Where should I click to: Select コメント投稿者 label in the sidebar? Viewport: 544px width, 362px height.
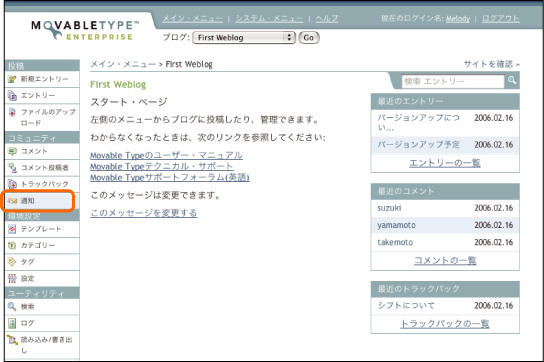click(x=45, y=168)
